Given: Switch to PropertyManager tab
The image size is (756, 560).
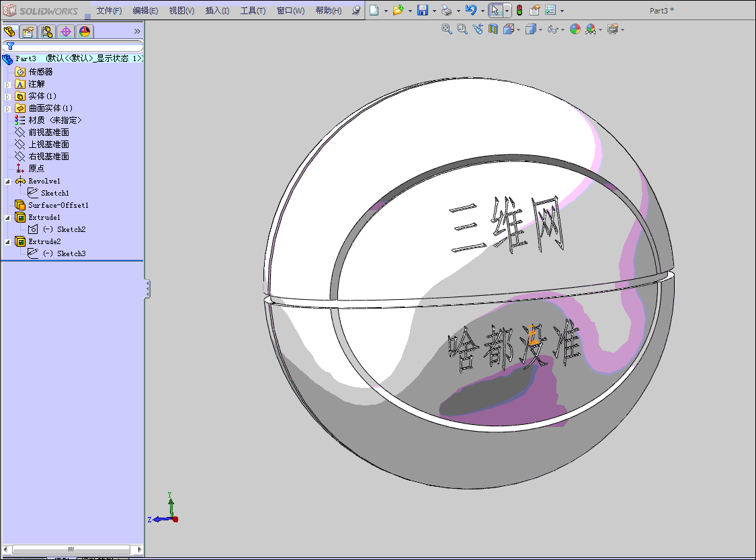Looking at the screenshot, I should point(28,32).
